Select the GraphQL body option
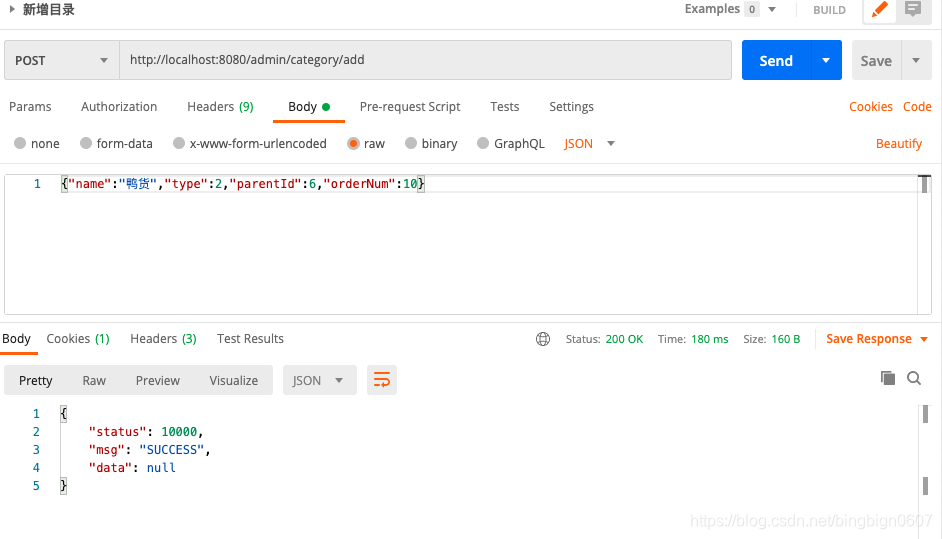Viewport: 942px width, 539px height. click(x=511, y=144)
